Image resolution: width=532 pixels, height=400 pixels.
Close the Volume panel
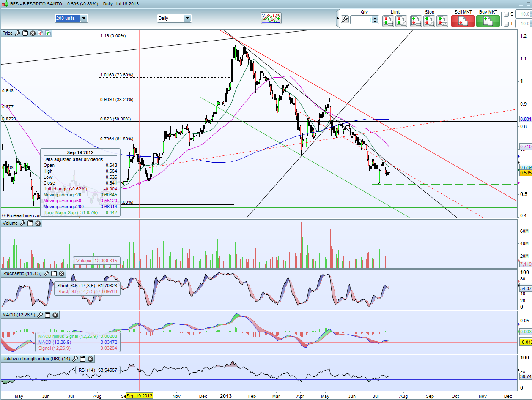[38, 223]
